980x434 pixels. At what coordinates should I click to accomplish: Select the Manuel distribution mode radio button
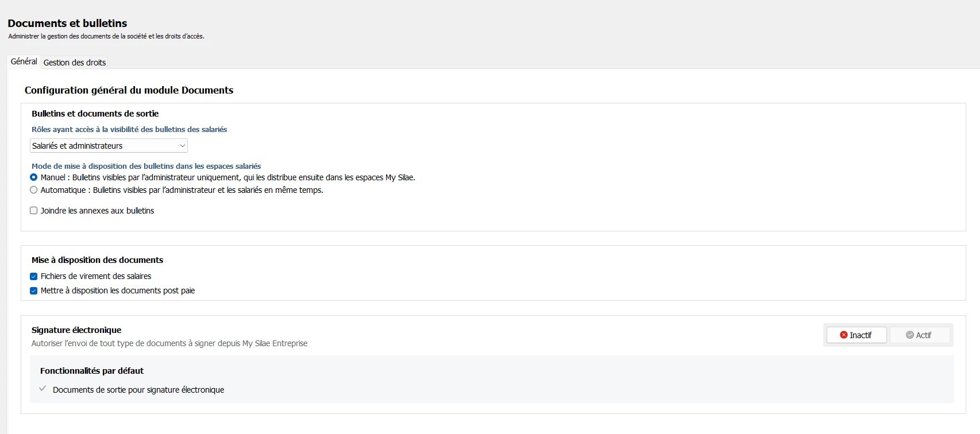click(x=34, y=177)
